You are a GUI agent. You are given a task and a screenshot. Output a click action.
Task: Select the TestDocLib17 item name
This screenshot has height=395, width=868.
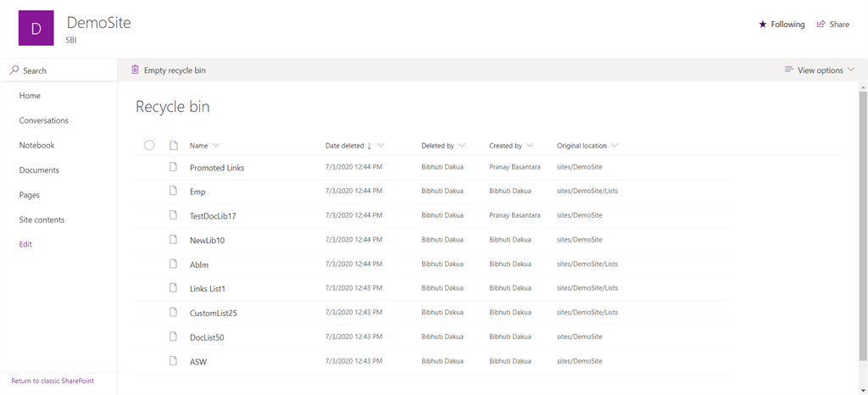(x=213, y=216)
